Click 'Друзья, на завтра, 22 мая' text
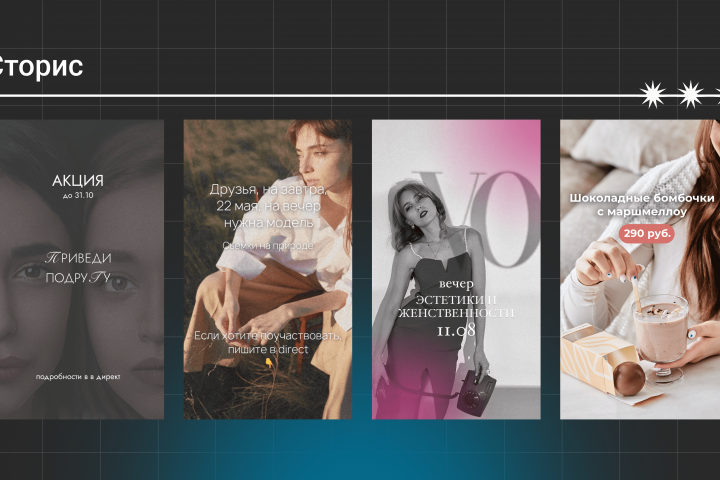720x480 pixels. (268, 198)
